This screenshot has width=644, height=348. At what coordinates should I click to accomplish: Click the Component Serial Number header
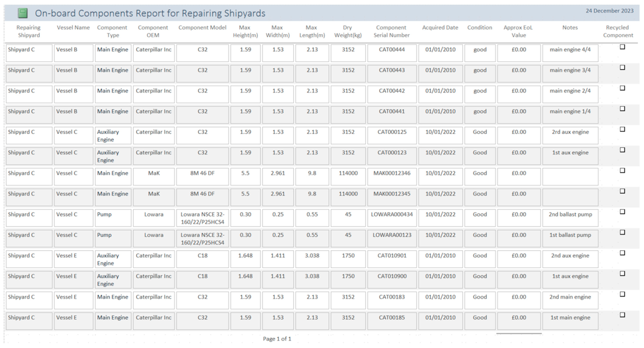pos(391,31)
